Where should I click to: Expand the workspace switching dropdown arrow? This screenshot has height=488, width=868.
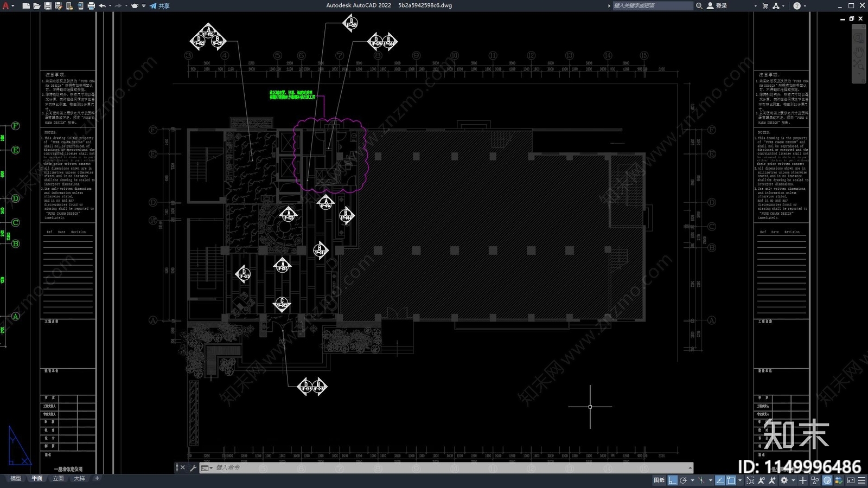click(793, 480)
